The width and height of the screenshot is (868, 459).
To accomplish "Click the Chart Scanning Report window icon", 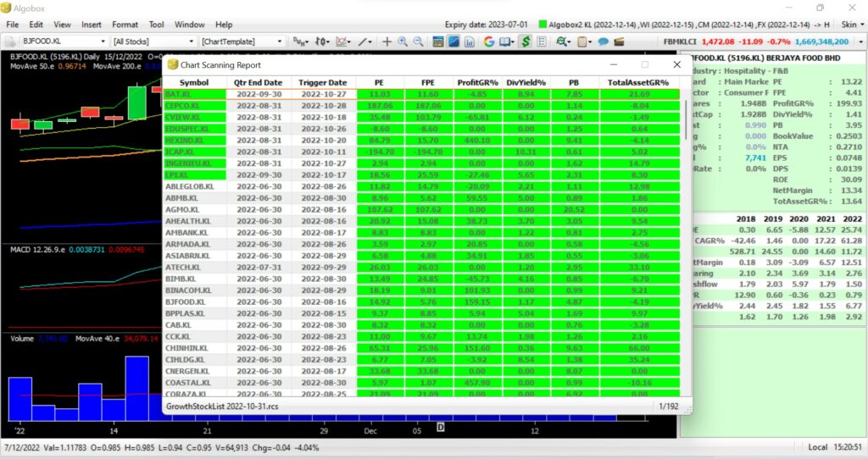I will tap(172, 64).
